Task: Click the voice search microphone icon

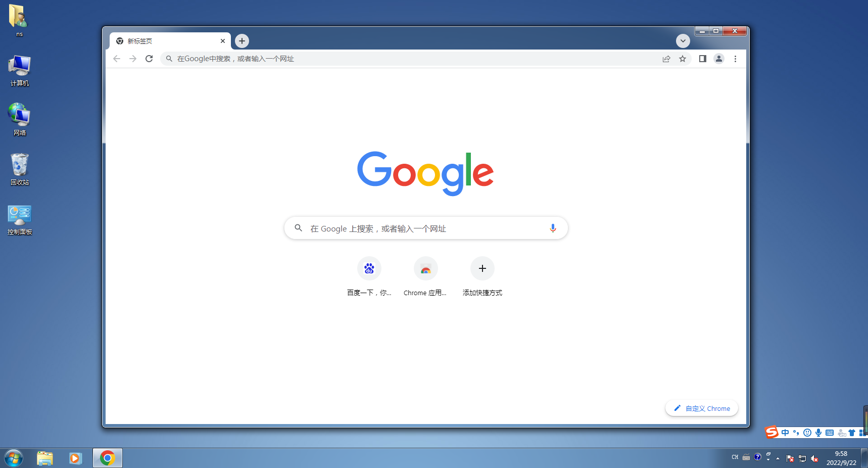Action: pyautogui.click(x=553, y=228)
